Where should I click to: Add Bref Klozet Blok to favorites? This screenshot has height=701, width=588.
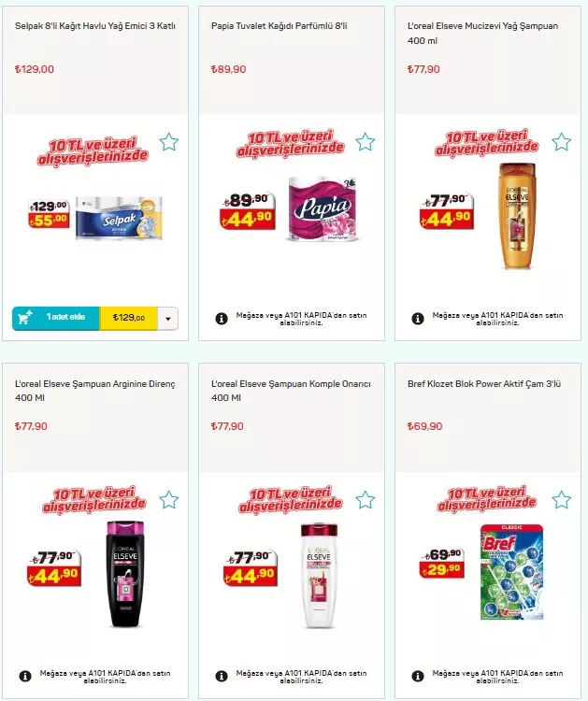[x=562, y=500]
